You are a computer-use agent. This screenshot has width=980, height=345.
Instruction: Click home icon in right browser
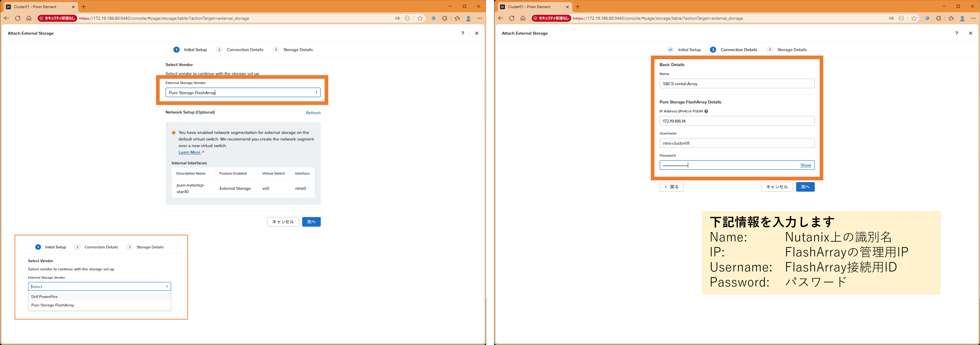[523, 18]
